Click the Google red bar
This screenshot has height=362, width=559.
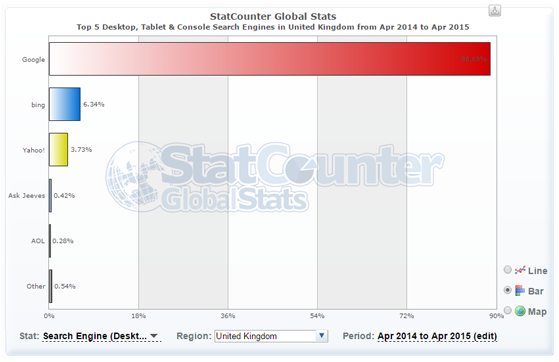(270, 59)
